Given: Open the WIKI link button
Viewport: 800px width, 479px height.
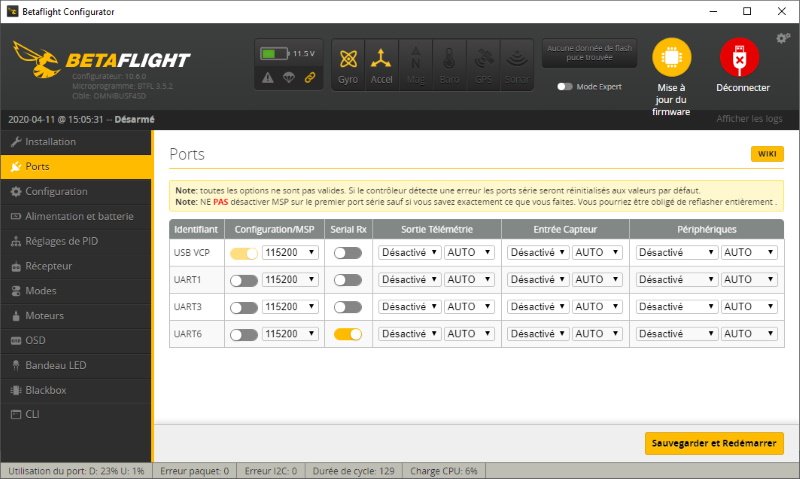Looking at the screenshot, I should pyautogui.click(x=767, y=154).
